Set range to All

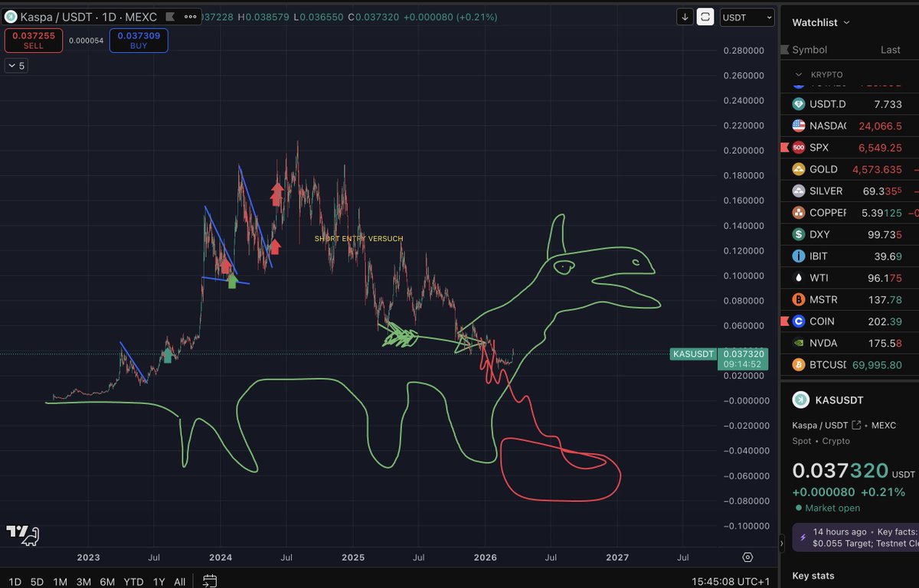[179, 581]
